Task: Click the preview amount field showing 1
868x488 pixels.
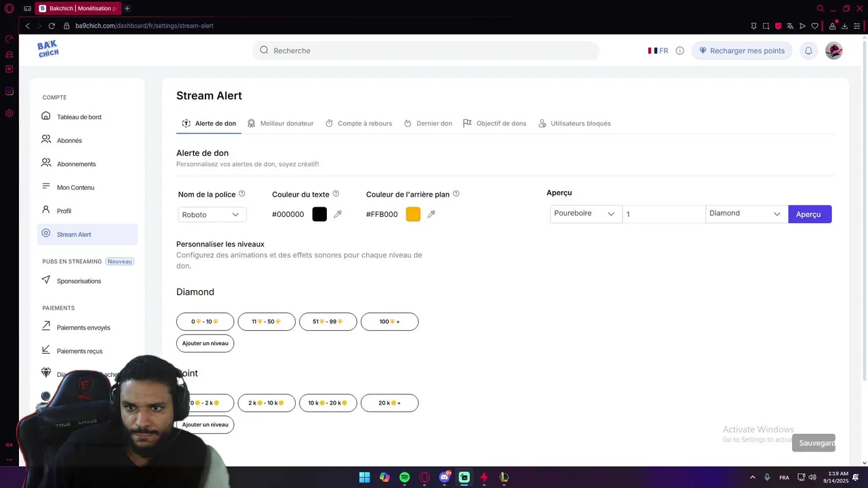Action: coord(664,214)
